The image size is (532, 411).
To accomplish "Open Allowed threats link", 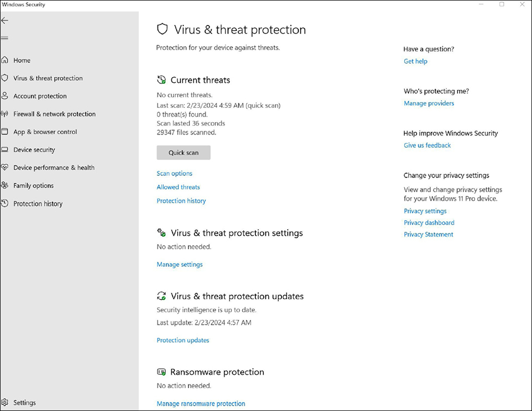I will pyautogui.click(x=178, y=187).
